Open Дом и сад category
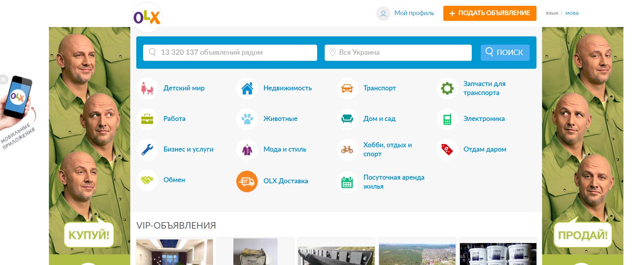 point(379,119)
